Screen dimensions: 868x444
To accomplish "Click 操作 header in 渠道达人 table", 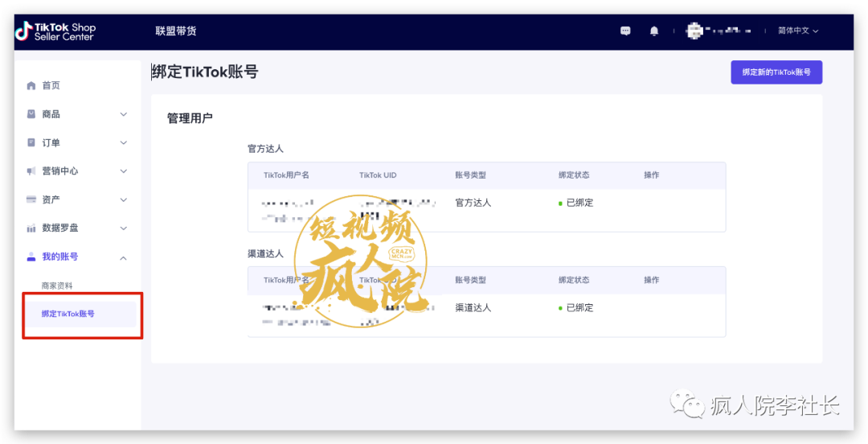I will [652, 280].
